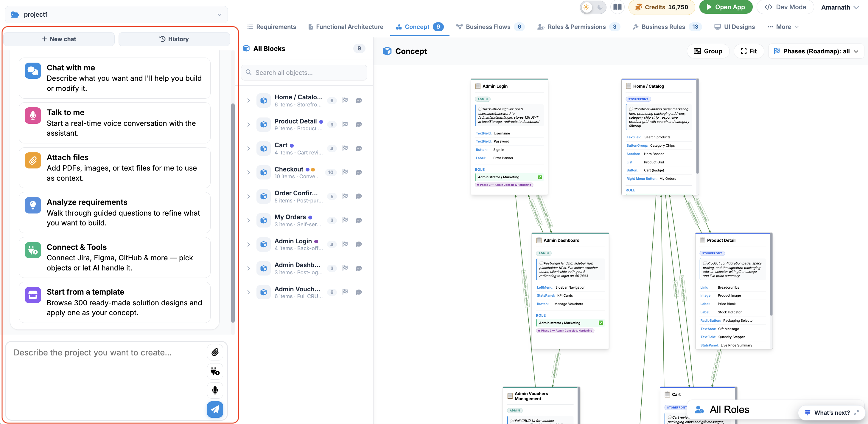
Task: Expand the Admin Vouchers block row
Action: (x=248, y=292)
